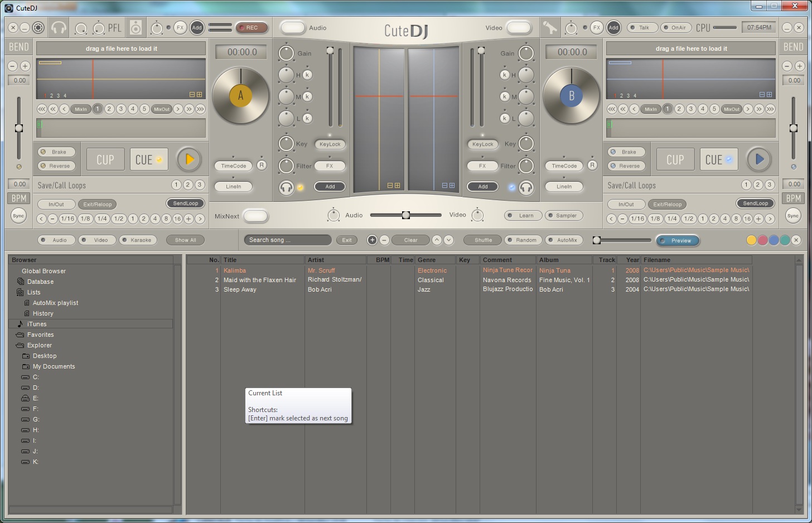812x523 pixels.
Task: Click the CUE button on deck B
Action: [719, 159]
